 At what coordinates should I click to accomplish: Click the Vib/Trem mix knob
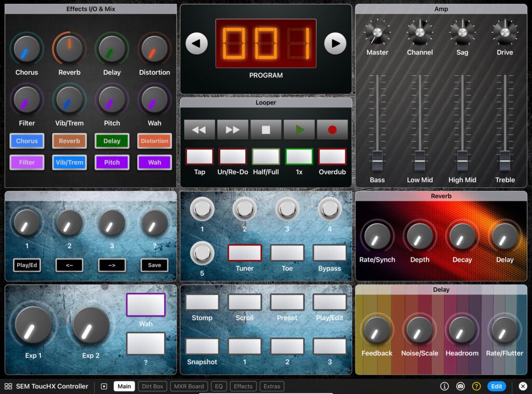[x=69, y=100]
